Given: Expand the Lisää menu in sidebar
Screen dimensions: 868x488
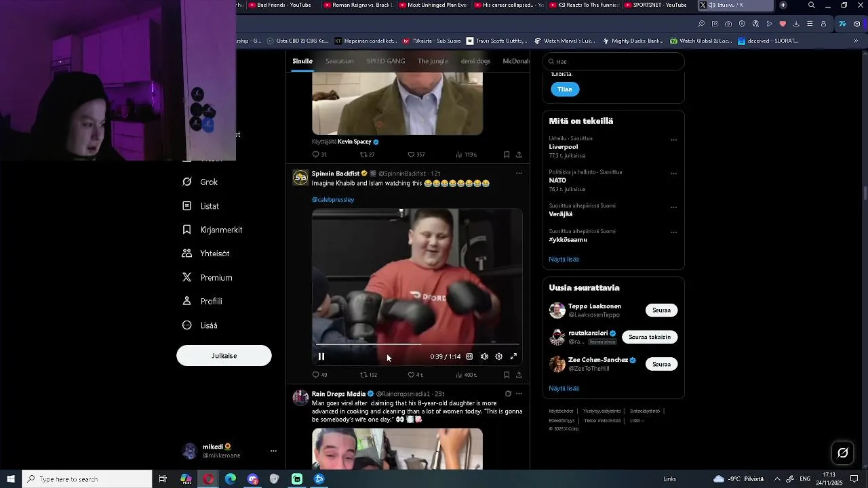Looking at the screenshot, I should 201,325.
